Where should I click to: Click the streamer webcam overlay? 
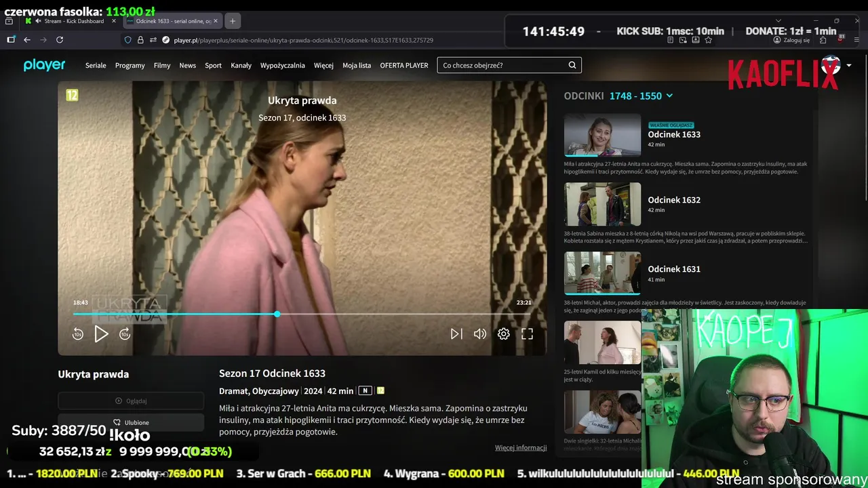click(755, 399)
